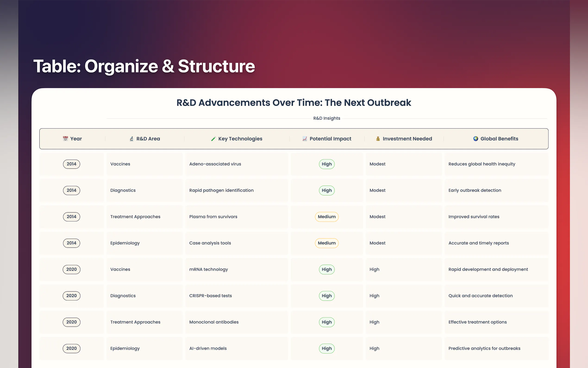The width and height of the screenshot is (588, 368).
Task: Click the High impact badge for mRNA technology
Action: click(x=326, y=270)
